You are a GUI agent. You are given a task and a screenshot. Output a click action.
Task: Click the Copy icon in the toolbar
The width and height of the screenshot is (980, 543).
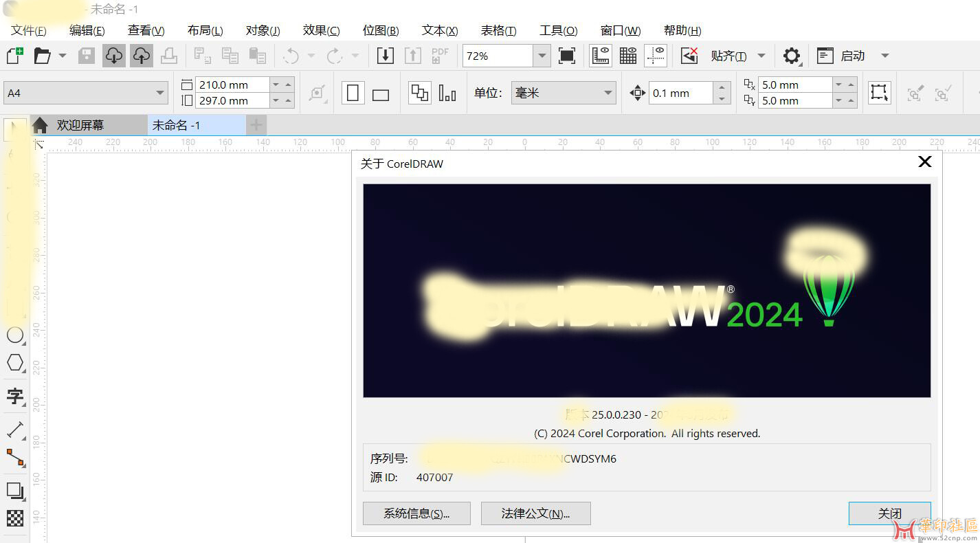point(230,56)
